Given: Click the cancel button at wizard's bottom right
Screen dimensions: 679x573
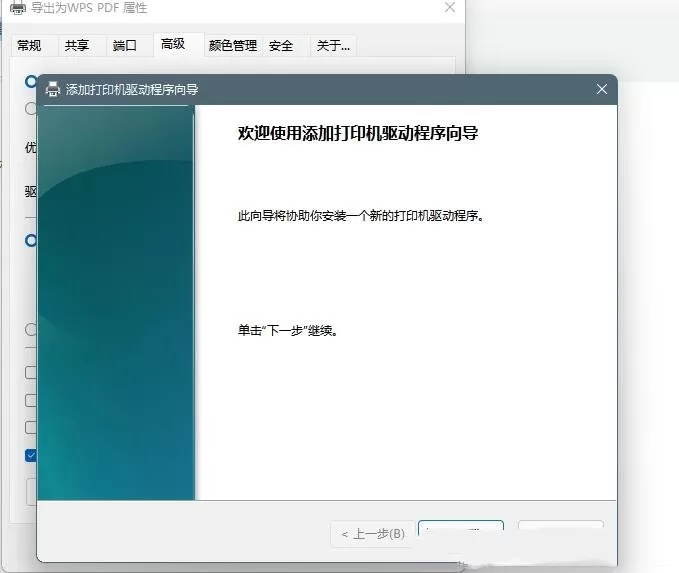Looking at the screenshot, I should point(560,525).
